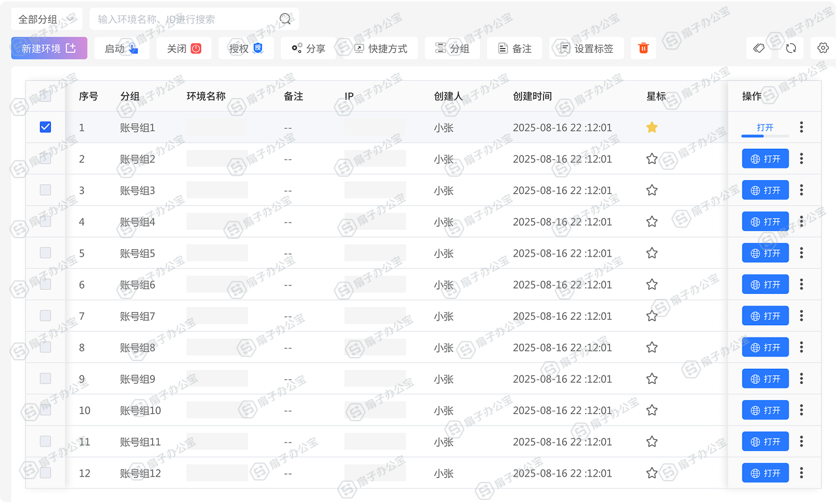837x504 pixels.
Task: Click the 打开 button for row 4
Action: [765, 222]
